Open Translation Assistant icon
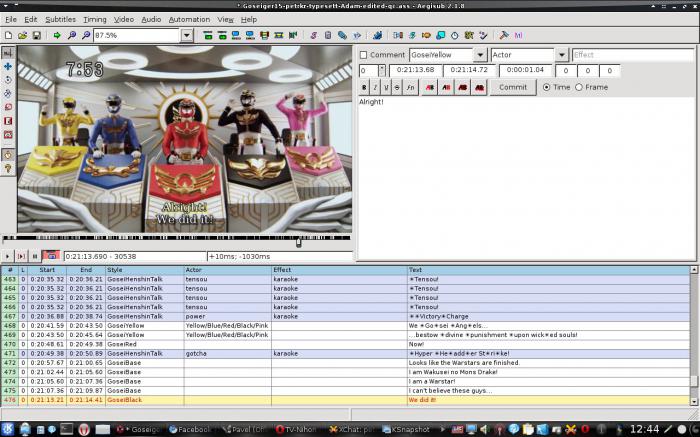Viewport: 700px width, 437px height. 426,35
